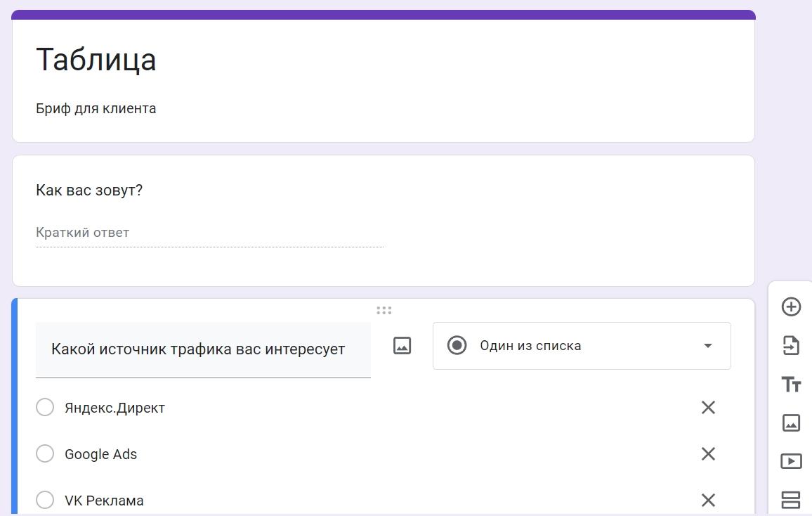Edit the form title 'Таблица'
The height and width of the screenshot is (516, 812).
point(96,60)
